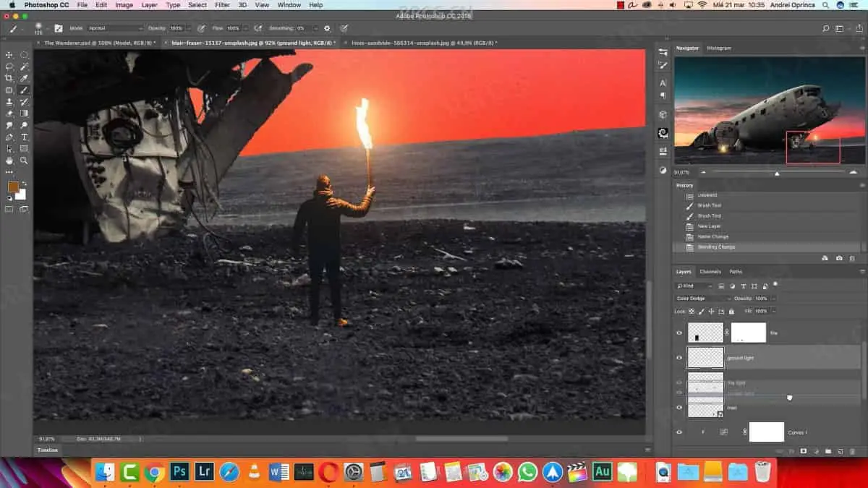Hide the fire layer
868x488 pixels.
tap(678, 333)
